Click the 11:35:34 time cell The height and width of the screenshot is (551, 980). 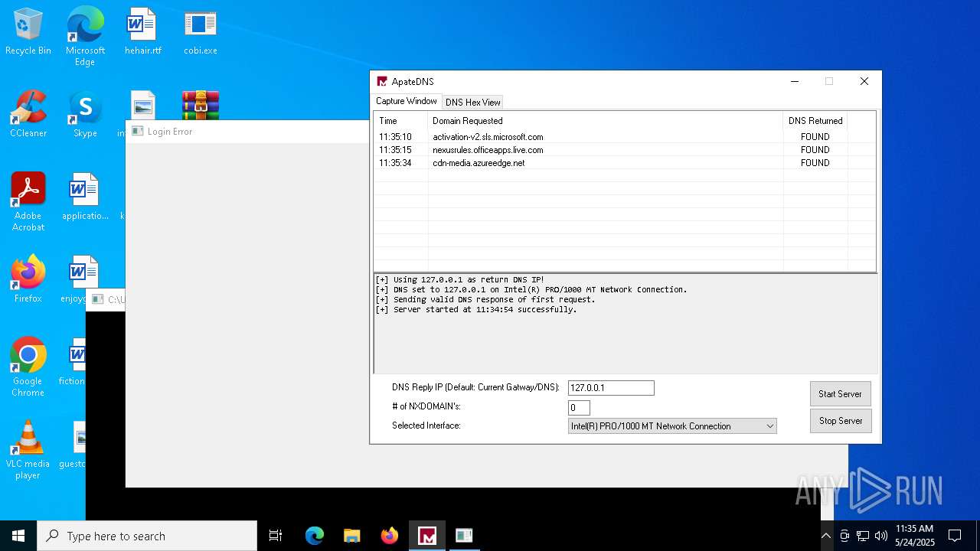click(x=395, y=163)
